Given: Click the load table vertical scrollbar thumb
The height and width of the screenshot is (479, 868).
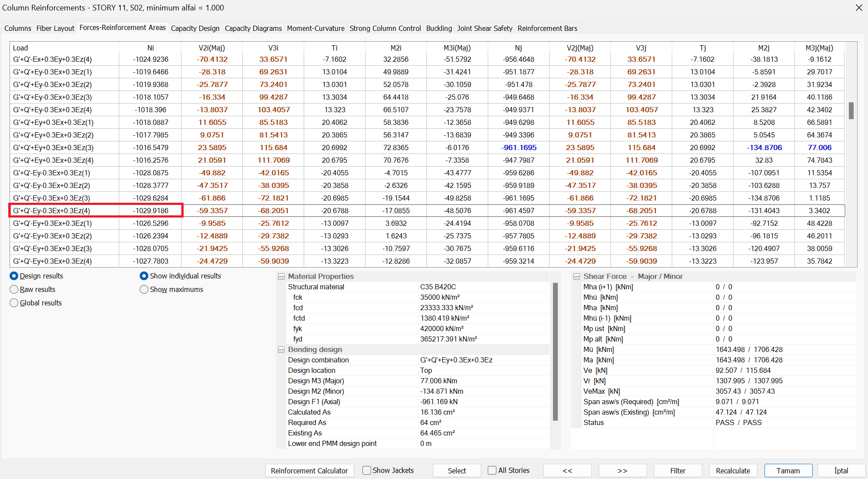Looking at the screenshot, I should (851, 111).
